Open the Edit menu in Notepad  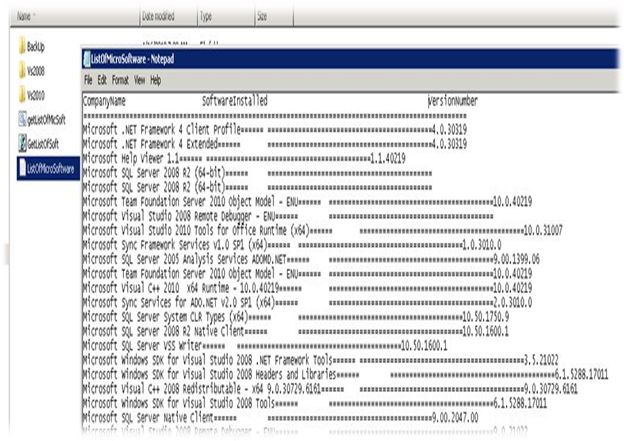tap(102, 80)
